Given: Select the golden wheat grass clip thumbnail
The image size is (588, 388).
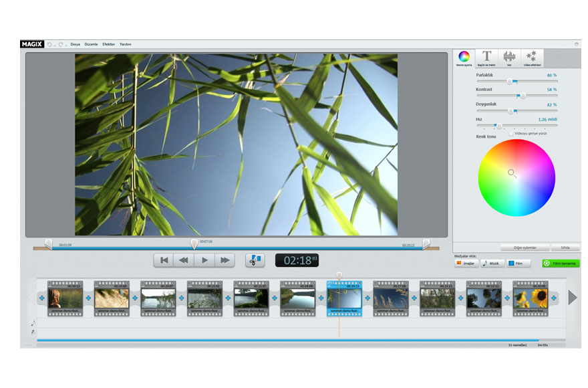Looking at the screenshot, I should (x=112, y=298).
